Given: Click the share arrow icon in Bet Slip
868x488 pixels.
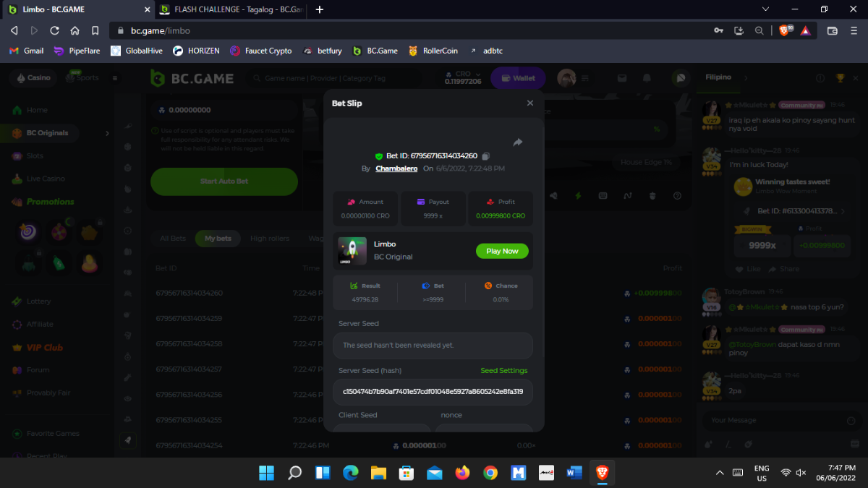Looking at the screenshot, I should point(518,142).
